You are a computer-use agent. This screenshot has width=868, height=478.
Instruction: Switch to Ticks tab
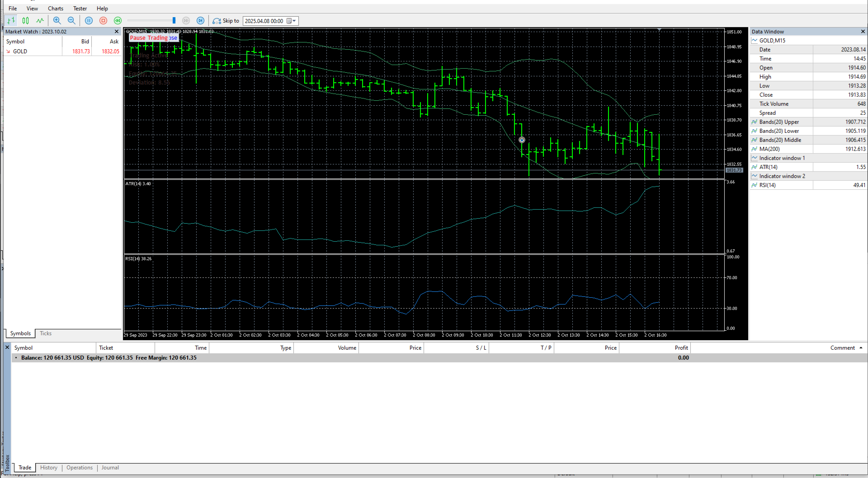46,333
